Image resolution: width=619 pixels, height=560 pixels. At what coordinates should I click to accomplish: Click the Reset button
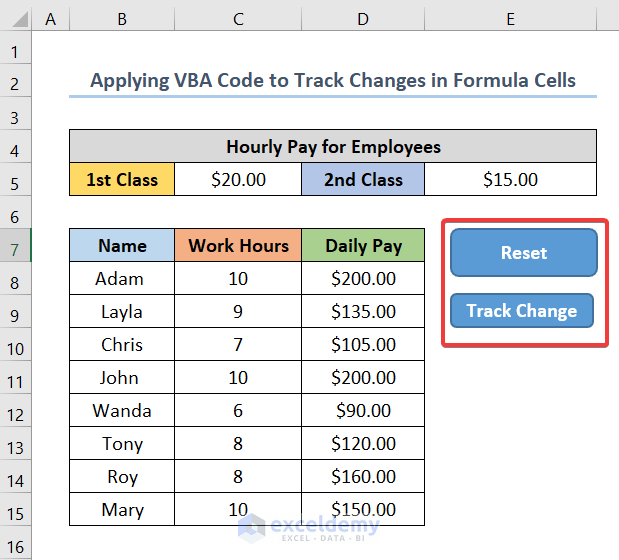523,253
